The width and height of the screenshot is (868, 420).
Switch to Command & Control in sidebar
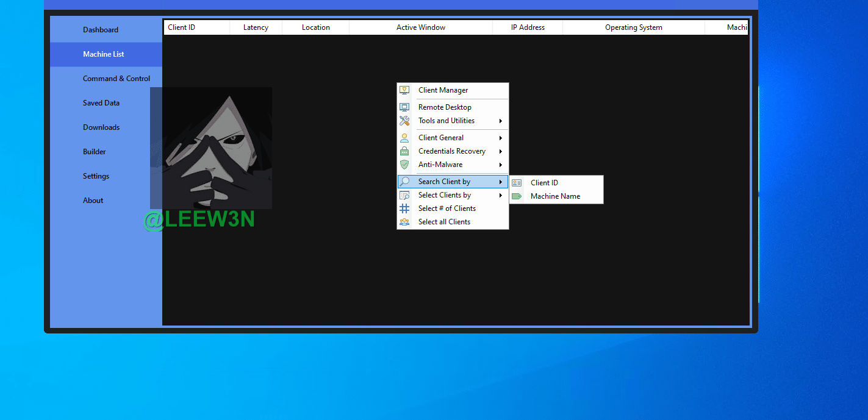tap(117, 79)
